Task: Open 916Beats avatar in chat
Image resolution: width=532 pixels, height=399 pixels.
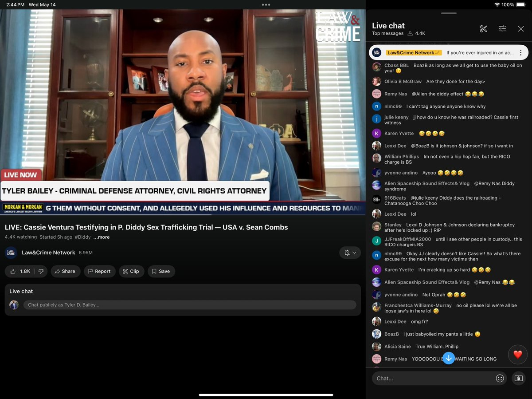Action: (x=376, y=199)
